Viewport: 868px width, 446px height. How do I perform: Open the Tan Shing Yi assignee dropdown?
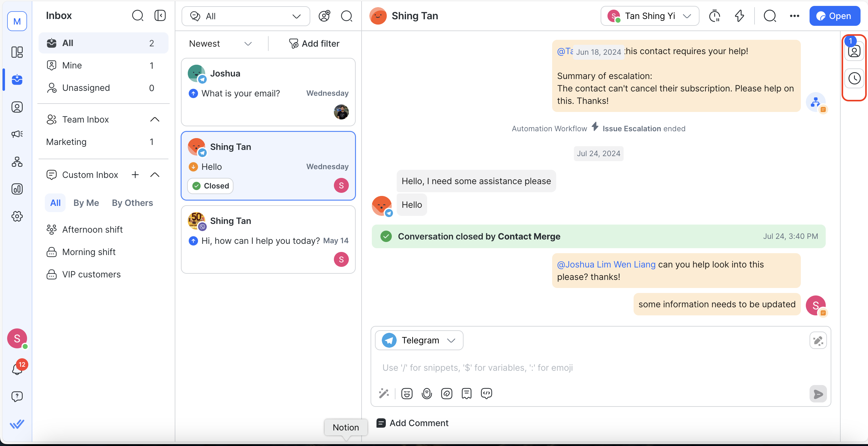[649, 16]
